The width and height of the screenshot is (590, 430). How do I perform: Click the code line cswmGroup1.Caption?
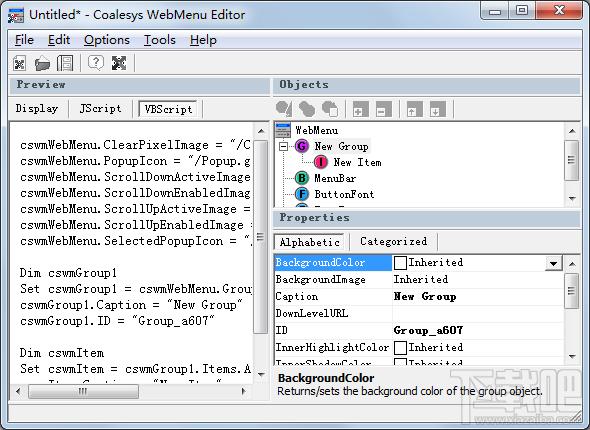pos(131,305)
